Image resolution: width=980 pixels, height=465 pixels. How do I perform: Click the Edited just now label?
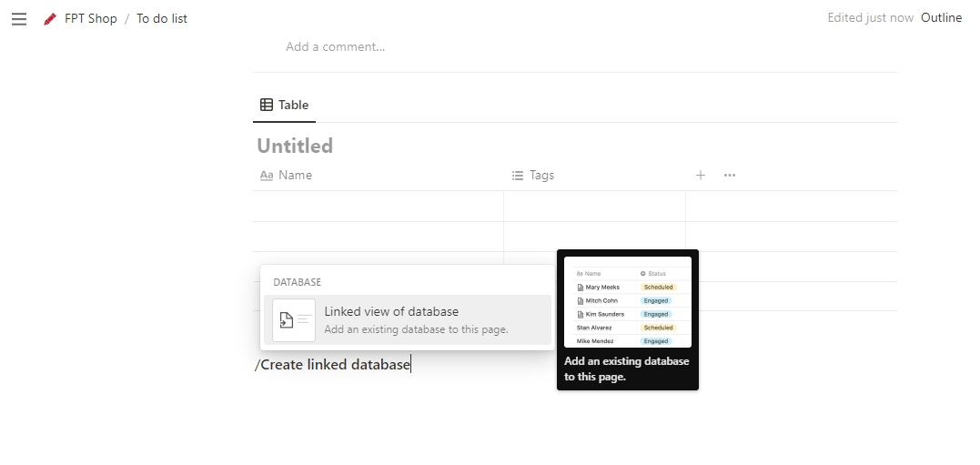870,17
